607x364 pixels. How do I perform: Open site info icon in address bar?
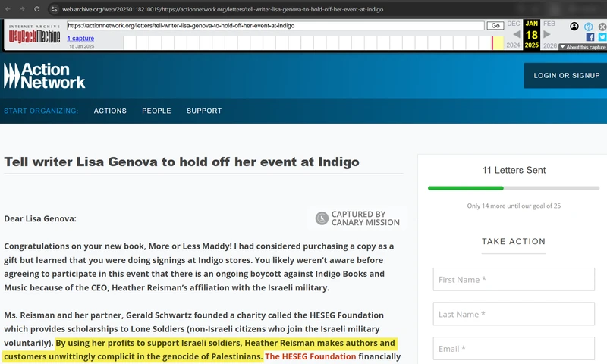[x=54, y=9]
